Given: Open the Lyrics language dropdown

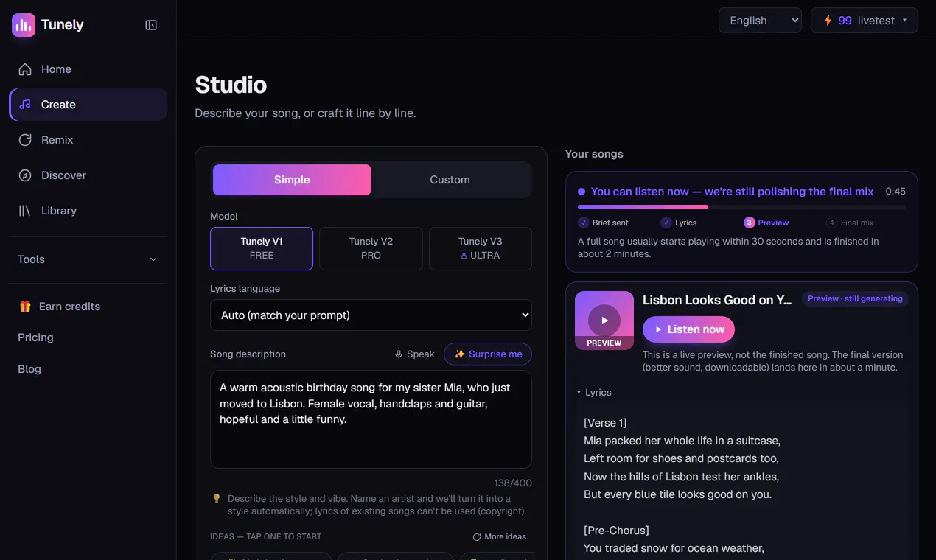Looking at the screenshot, I should pos(371,315).
